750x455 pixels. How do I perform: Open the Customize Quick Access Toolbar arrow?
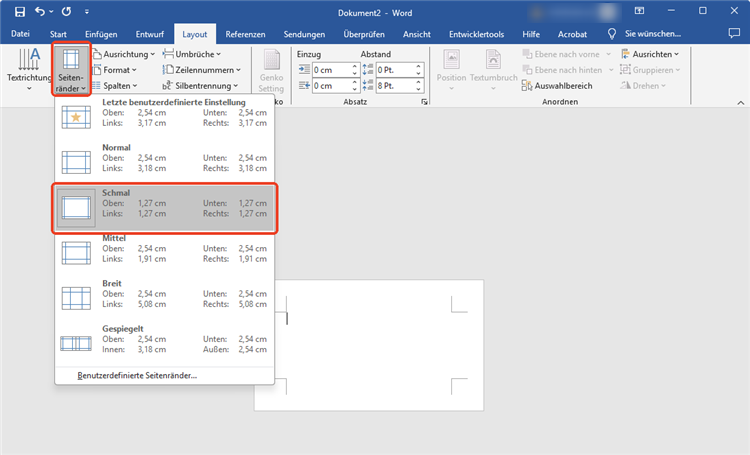[x=87, y=12]
